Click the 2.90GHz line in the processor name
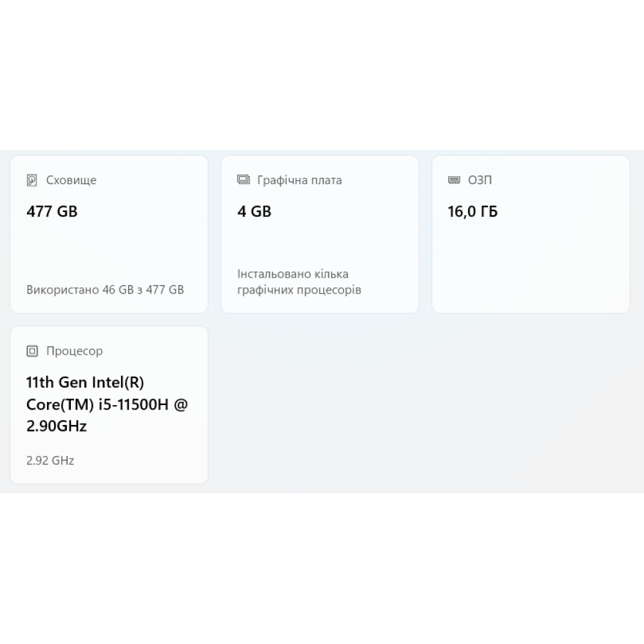The width and height of the screenshot is (644, 644). coord(57,426)
